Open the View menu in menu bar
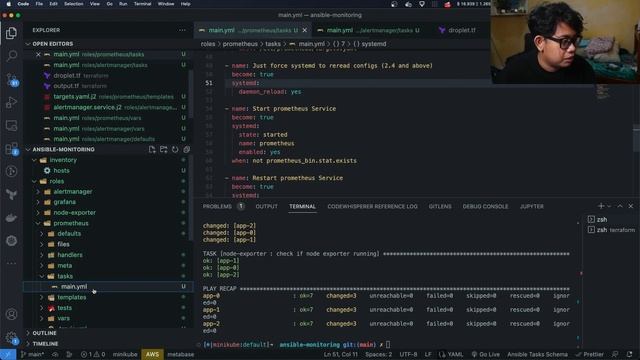The image size is (640, 360). click(x=95, y=4)
